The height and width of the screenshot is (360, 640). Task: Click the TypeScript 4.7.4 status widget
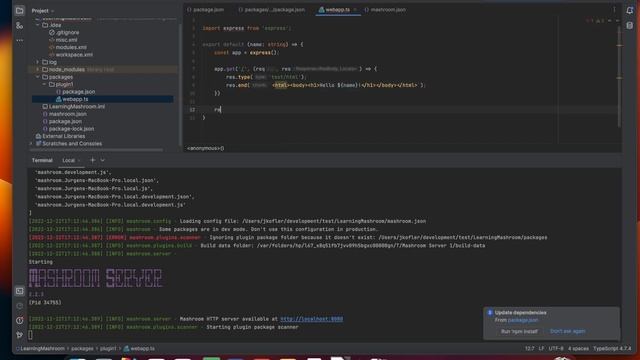612,349
